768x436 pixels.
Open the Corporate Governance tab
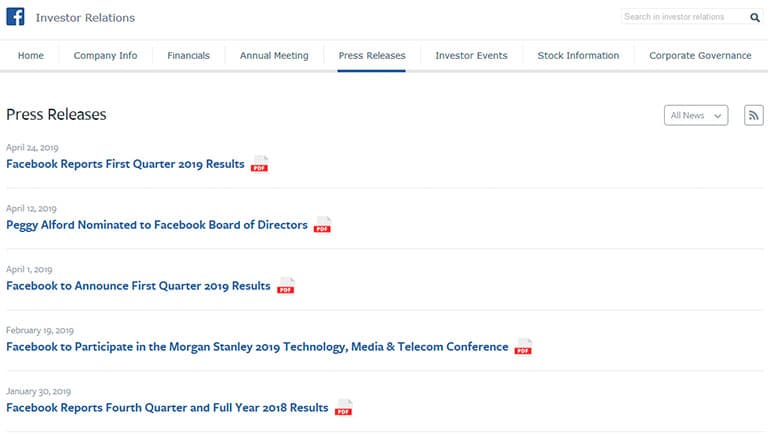(700, 55)
